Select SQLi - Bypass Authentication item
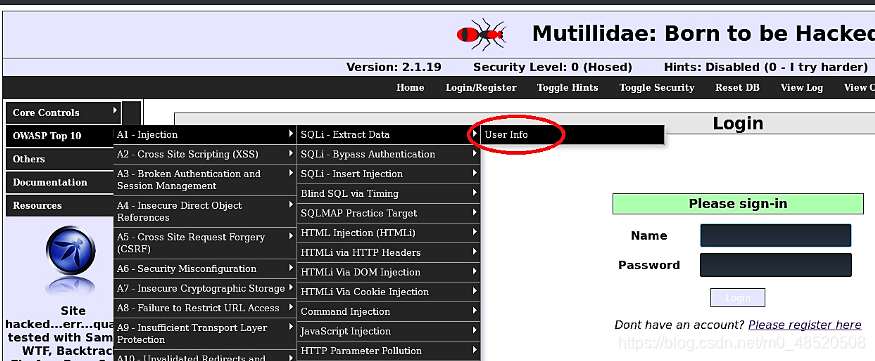This screenshot has width=875, height=361. [389, 154]
